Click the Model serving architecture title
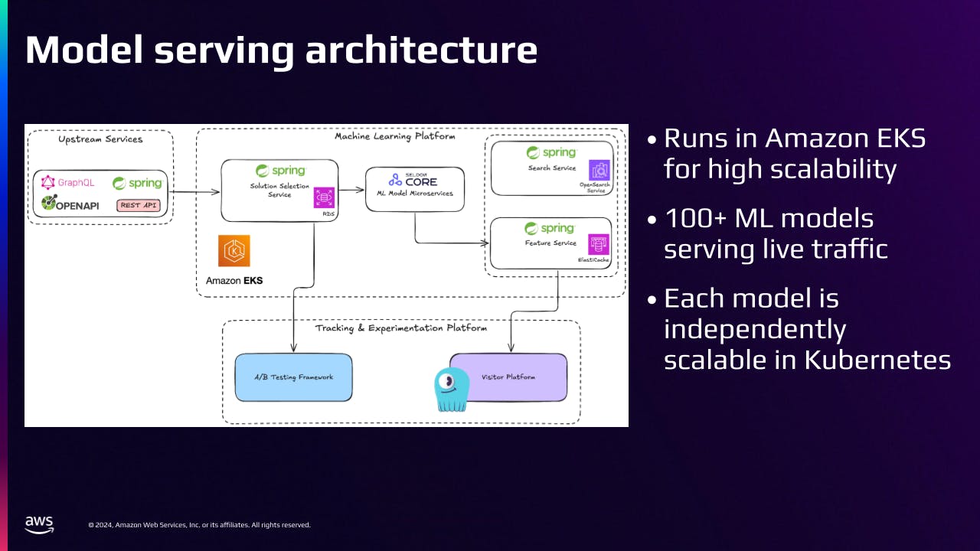 (x=281, y=50)
